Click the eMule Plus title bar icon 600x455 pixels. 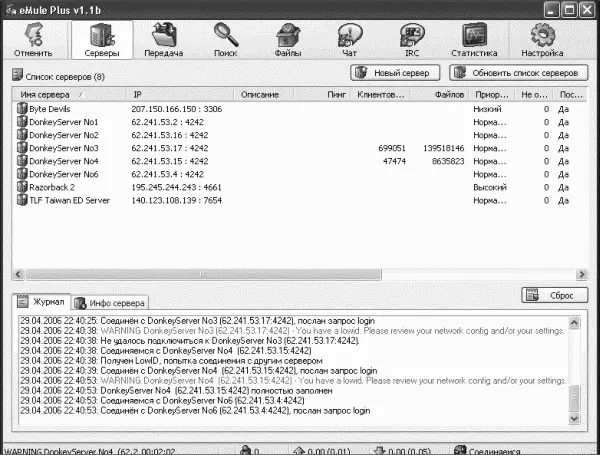11,10
